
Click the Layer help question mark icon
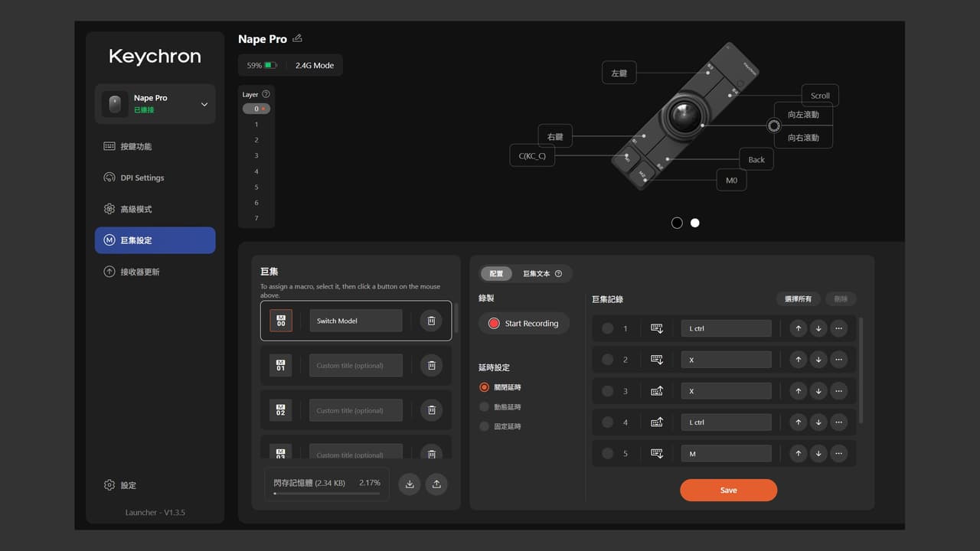click(266, 94)
